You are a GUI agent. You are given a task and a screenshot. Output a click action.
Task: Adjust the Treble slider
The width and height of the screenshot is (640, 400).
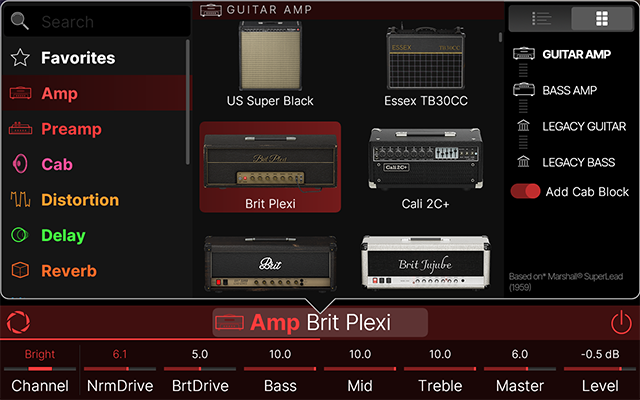[x=440, y=369]
